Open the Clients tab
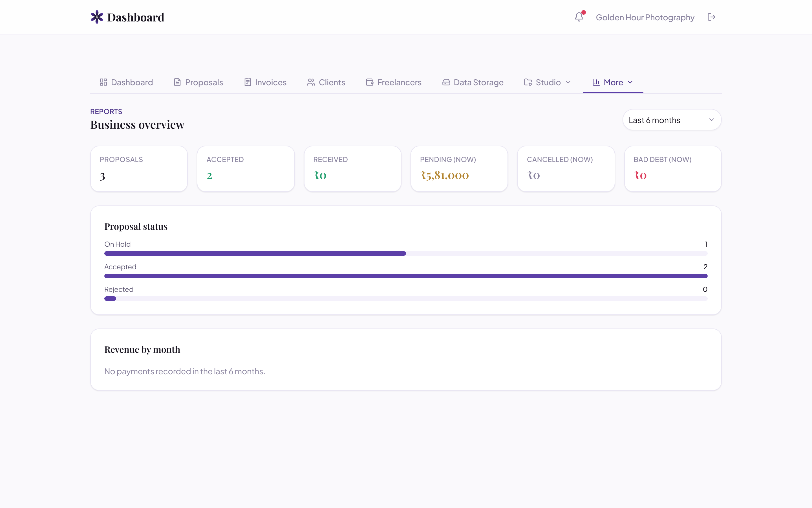 [x=326, y=82]
